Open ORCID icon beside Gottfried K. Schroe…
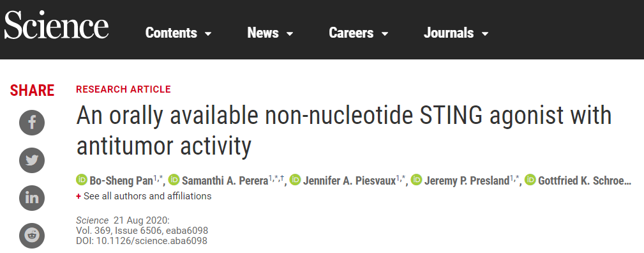644x253 pixels. pos(530,180)
